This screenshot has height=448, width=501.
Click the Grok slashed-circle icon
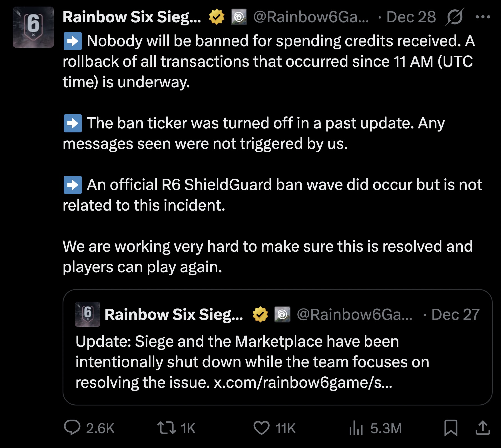[454, 17]
